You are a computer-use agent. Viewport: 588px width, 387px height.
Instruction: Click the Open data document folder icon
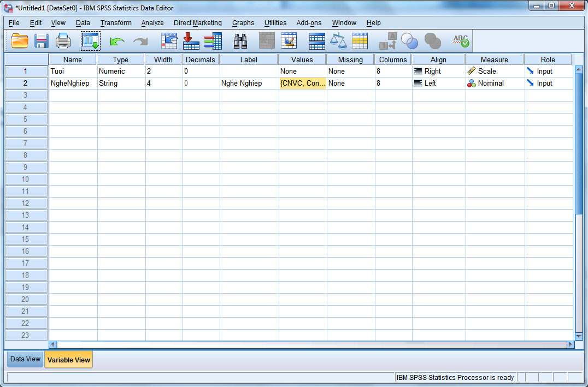20,41
